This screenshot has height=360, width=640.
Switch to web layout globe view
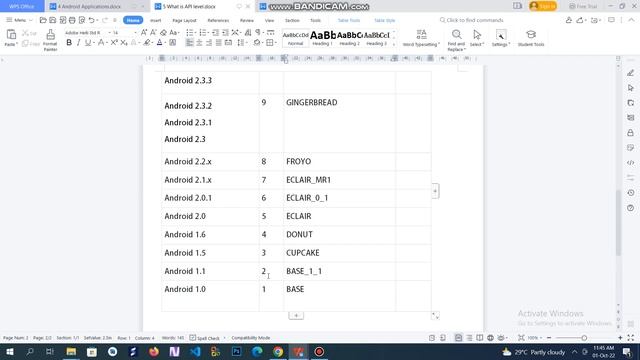[x=490, y=338]
